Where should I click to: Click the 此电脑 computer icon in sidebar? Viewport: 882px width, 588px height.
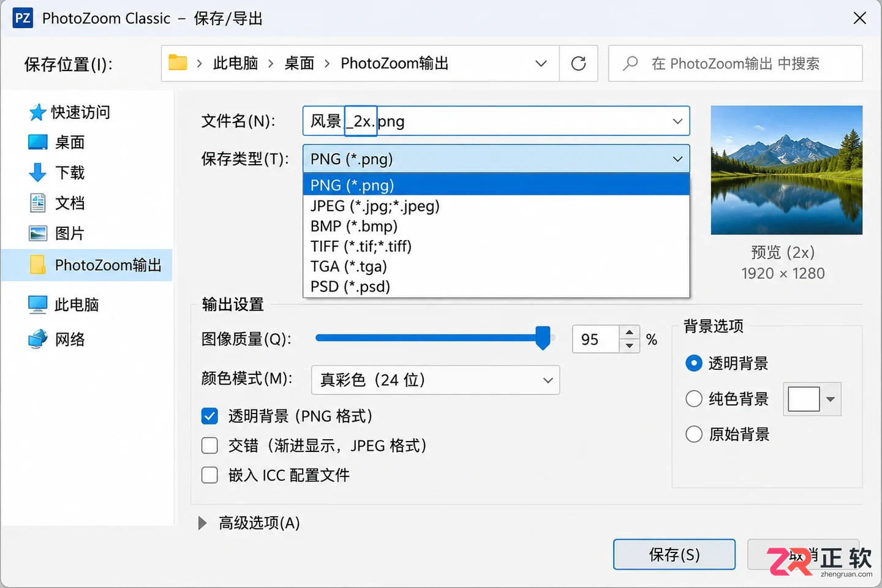(37, 304)
